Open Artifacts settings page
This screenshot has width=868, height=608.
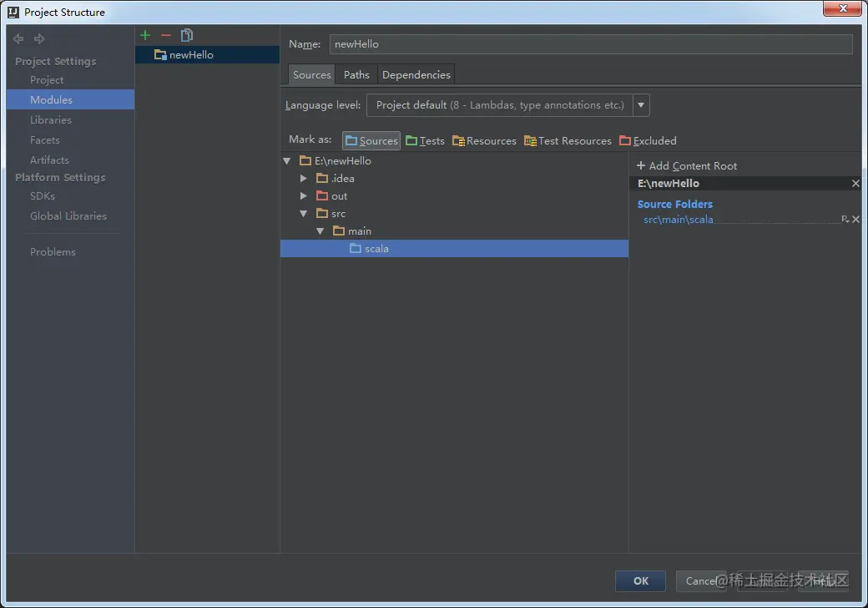click(49, 160)
